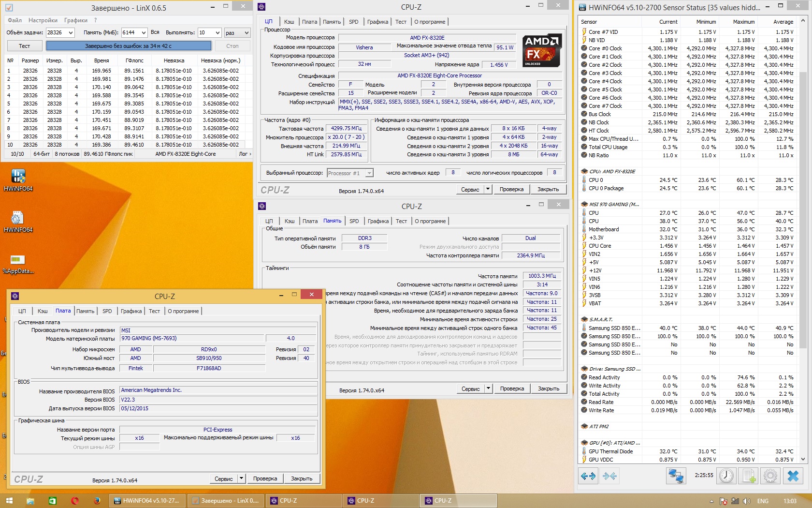Click the HWiNFO64 Sensor Status title bar icon
812x508 pixels.
(x=583, y=7)
